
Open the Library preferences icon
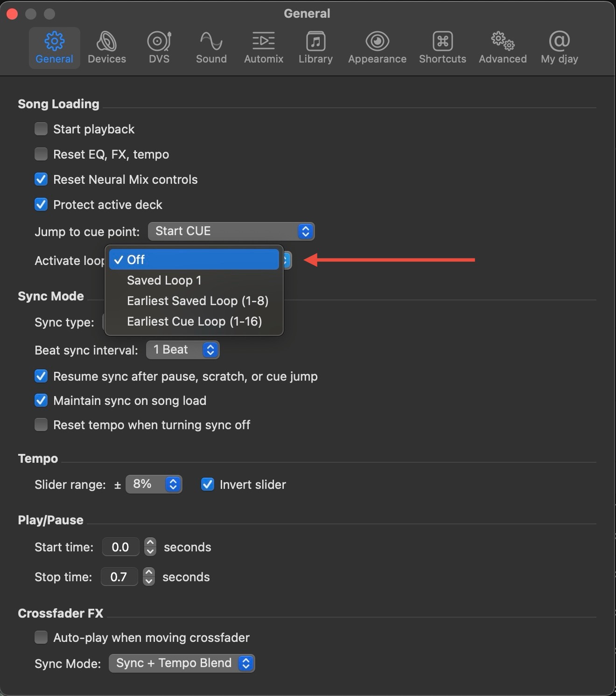pos(315,48)
